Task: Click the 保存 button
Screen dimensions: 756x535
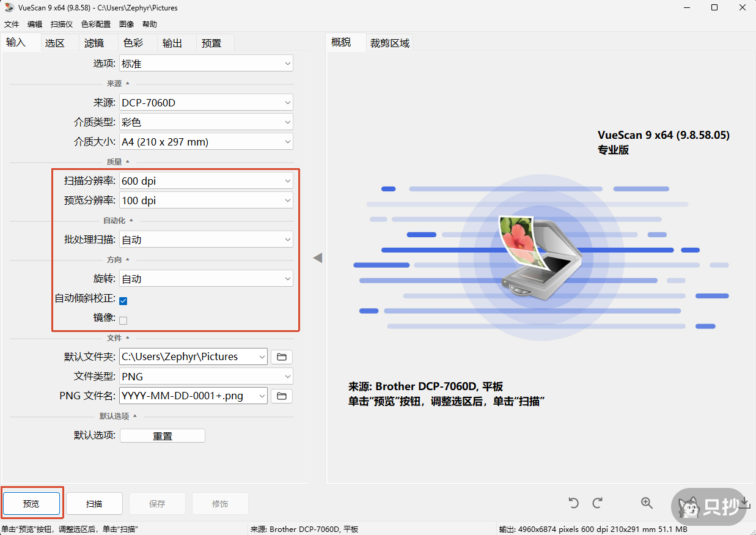Action: (x=157, y=504)
